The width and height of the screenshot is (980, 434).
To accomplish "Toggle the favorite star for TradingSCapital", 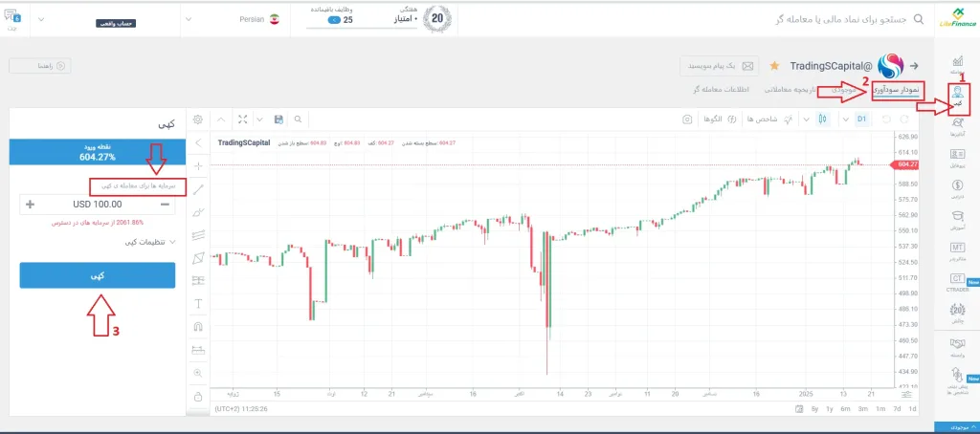I will click(773, 66).
